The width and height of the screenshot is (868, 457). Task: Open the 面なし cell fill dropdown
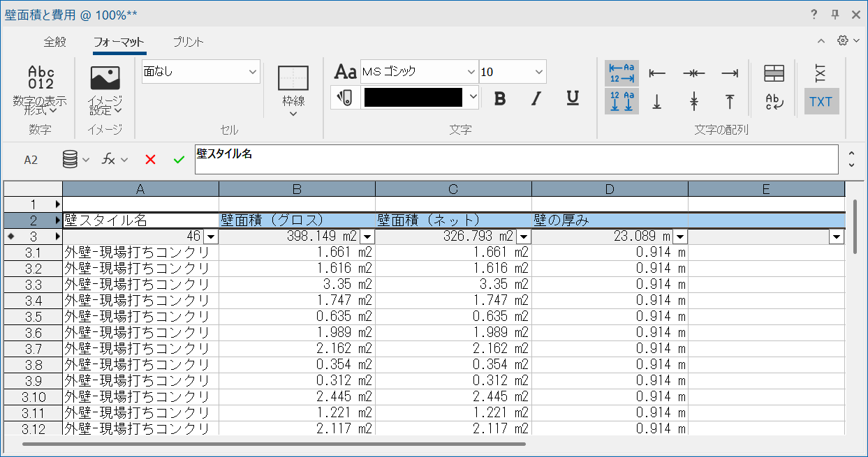click(x=200, y=71)
